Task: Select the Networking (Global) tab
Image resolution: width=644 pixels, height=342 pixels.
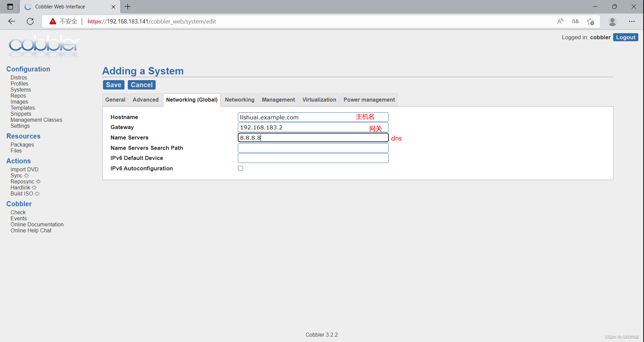Action: 192,100
